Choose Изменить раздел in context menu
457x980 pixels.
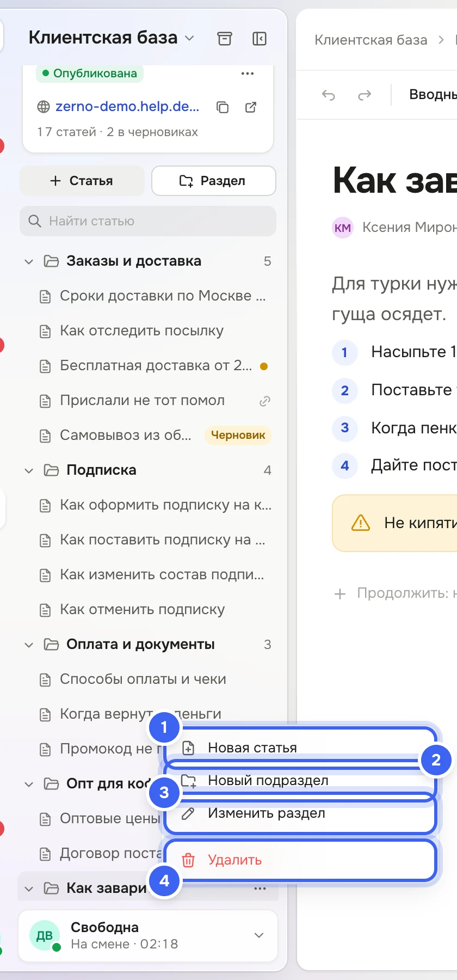pyautogui.click(x=300, y=813)
